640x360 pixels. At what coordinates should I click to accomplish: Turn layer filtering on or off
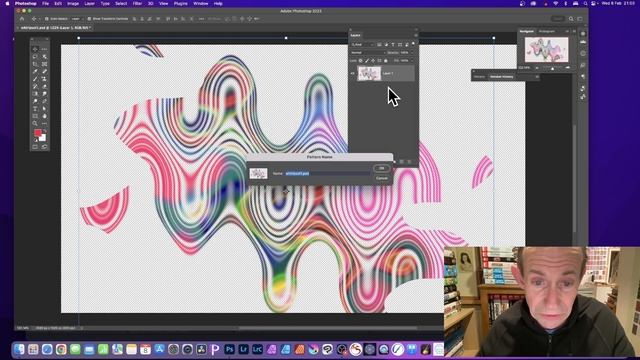[x=413, y=44]
